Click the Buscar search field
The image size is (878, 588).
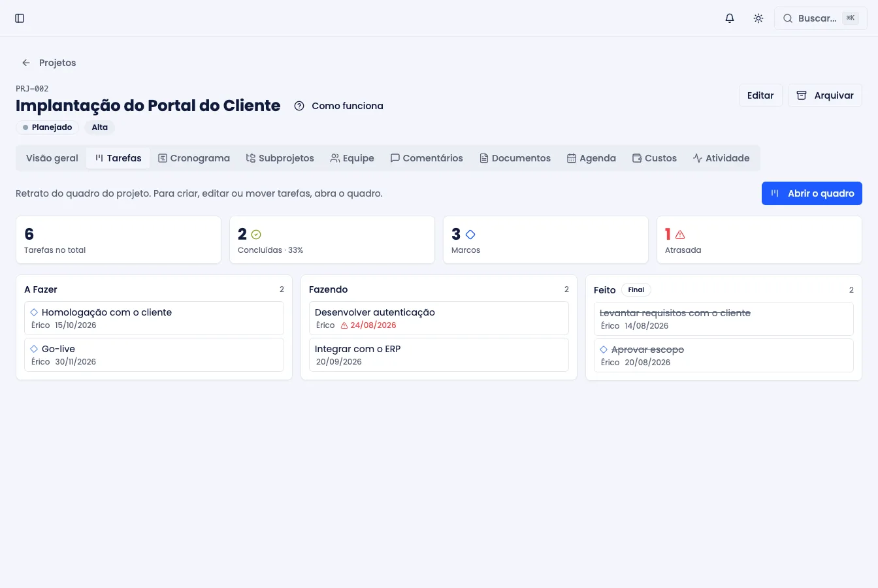click(821, 18)
